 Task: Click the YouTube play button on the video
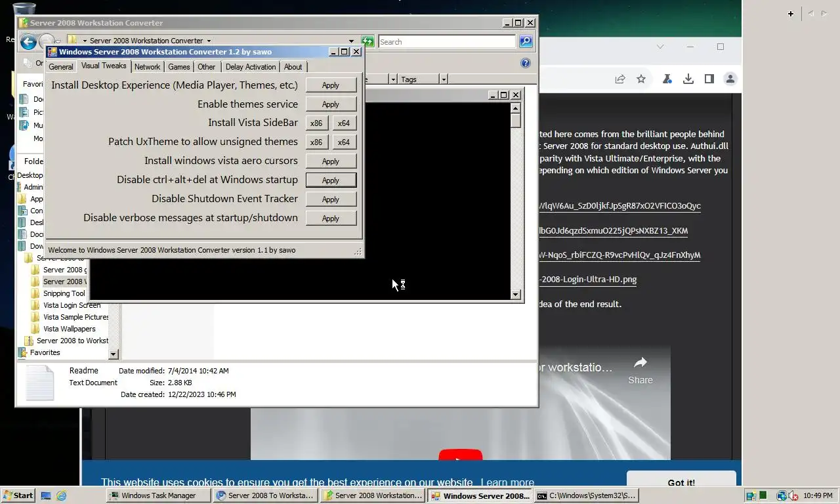point(460,455)
